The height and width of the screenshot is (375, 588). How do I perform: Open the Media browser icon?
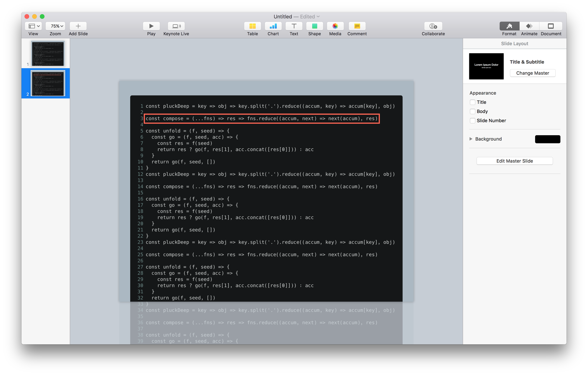(x=335, y=26)
